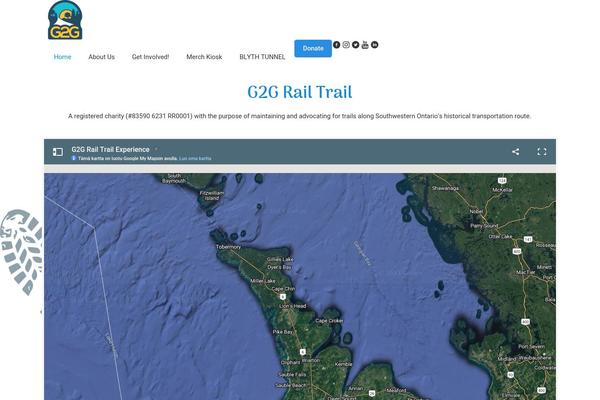The image size is (600, 400).
Task: Open the LinkedIn social icon
Action: pos(375,45)
